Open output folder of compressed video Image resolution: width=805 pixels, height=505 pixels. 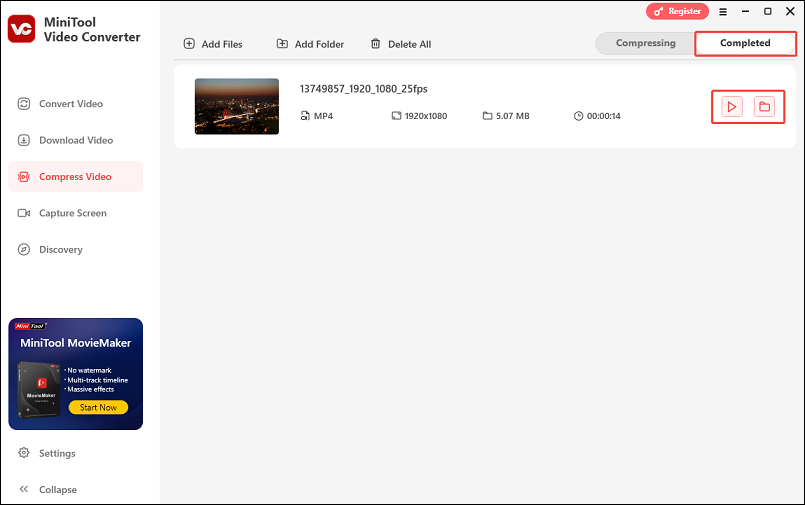pyautogui.click(x=764, y=107)
